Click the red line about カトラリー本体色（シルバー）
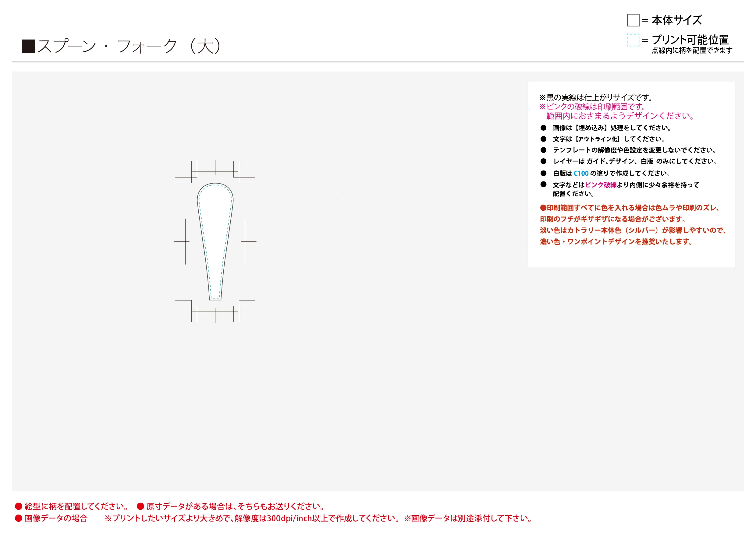756x534 pixels. pyautogui.click(x=633, y=230)
